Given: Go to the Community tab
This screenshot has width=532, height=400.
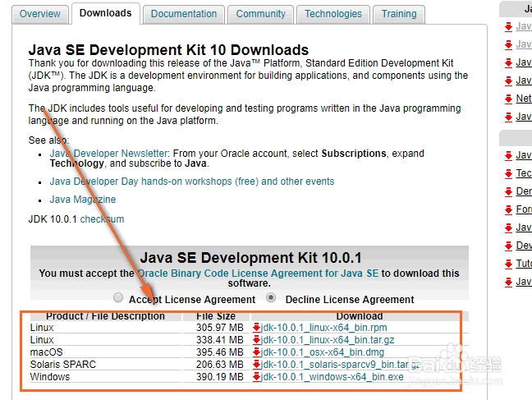Looking at the screenshot, I should tap(260, 14).
